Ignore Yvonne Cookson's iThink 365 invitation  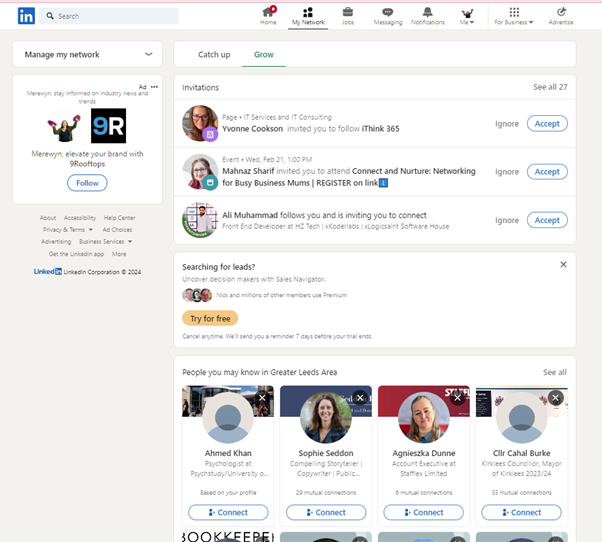point(507,124)
